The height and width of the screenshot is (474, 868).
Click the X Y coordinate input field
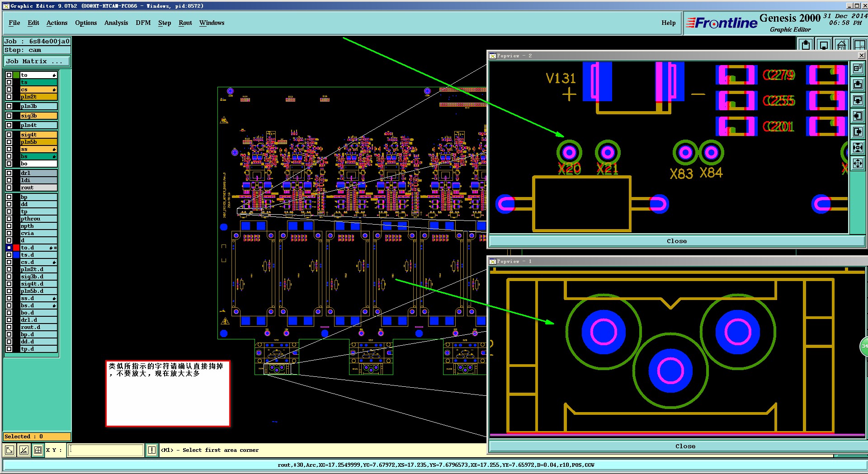tap(106, 450)
